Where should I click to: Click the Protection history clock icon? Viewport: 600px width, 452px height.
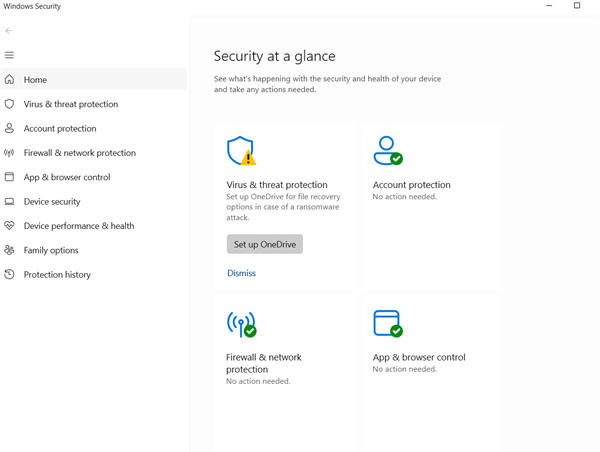click(10, 274)
